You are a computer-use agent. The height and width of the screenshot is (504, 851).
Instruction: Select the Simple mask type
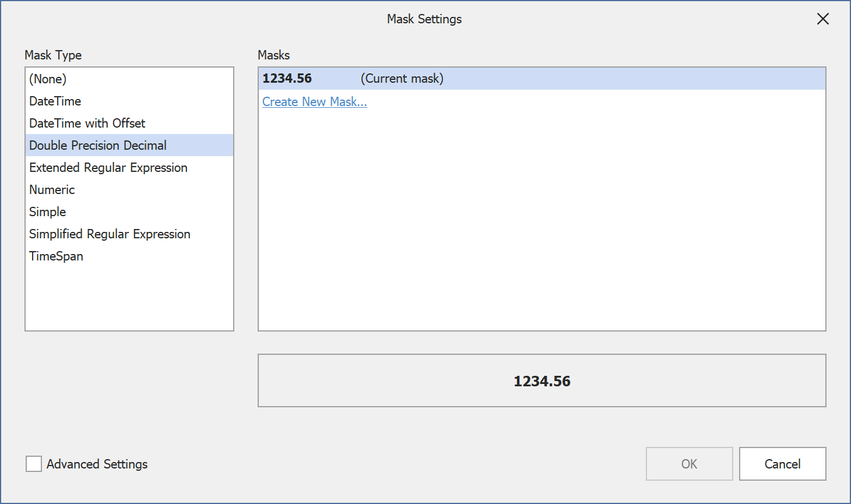point(48,212)
